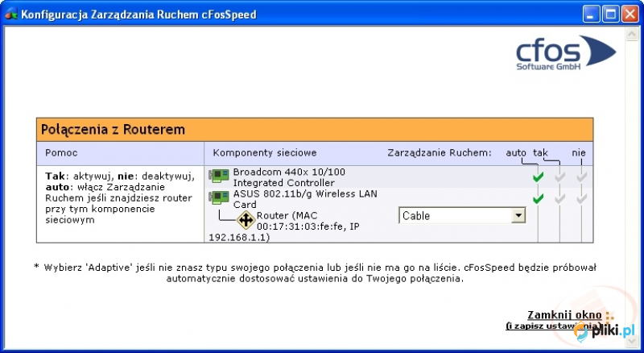Click 'tak' column label
The width and height of the screenshot is (644, 353).
click(540, 152)
